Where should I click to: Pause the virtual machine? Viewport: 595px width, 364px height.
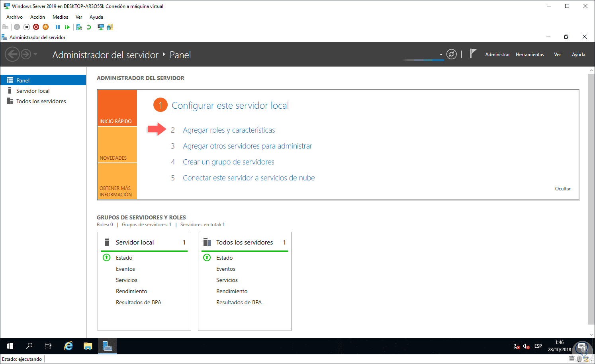[x=58, y=27]
